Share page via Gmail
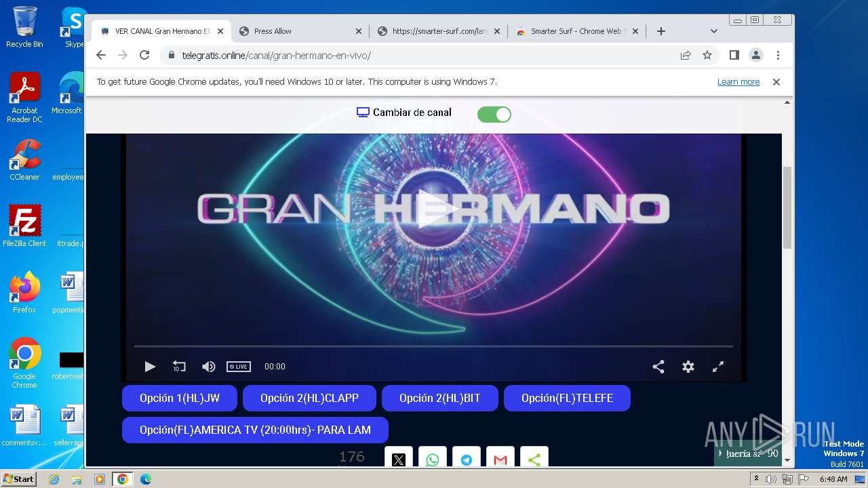Viewport: 868px width, 488px height. click(x=500, y=458)
